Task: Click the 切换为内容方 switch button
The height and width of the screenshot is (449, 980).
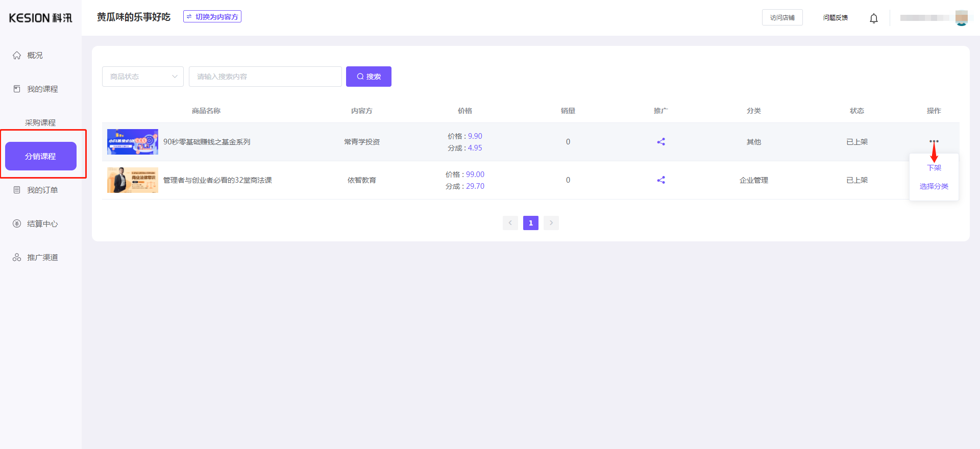Action: 212,17
